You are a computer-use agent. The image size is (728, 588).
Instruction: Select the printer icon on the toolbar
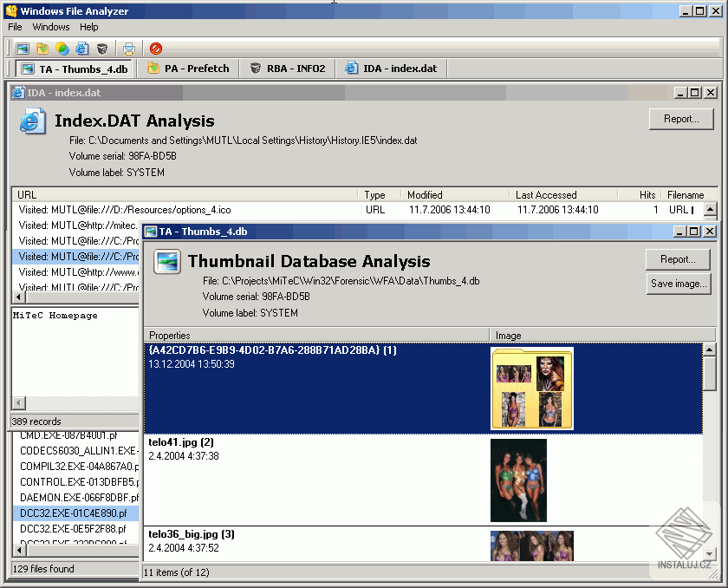click(x=128, y=49)
